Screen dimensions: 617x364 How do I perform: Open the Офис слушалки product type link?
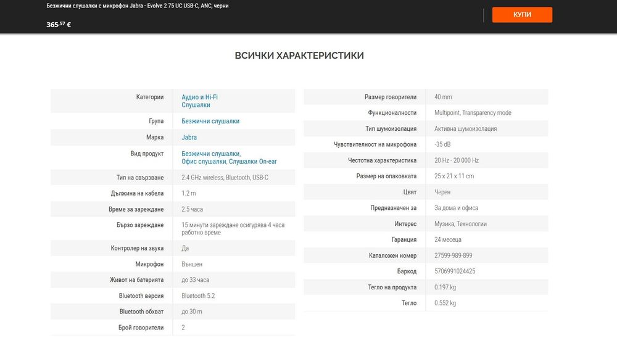[204, 162]
